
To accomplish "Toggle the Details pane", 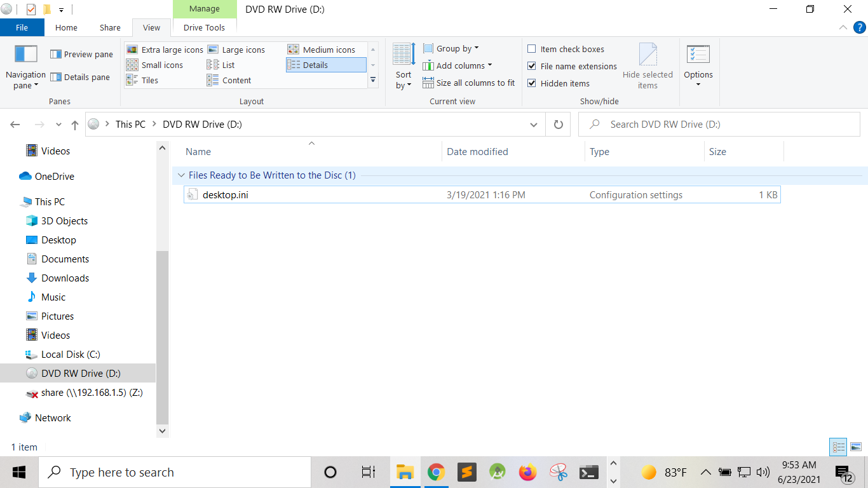I will pos(80,78).
